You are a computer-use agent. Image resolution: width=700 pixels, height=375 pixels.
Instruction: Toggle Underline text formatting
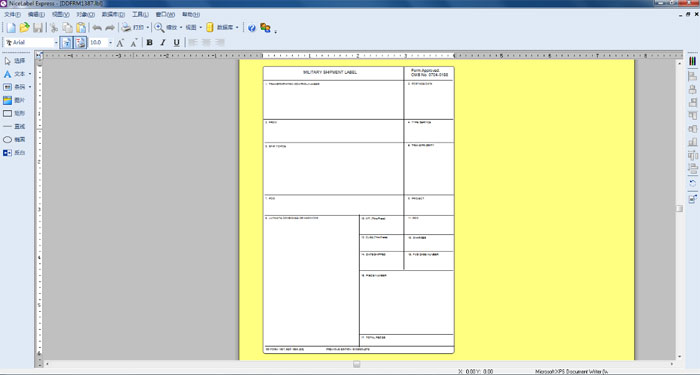(x=176, y=42)
